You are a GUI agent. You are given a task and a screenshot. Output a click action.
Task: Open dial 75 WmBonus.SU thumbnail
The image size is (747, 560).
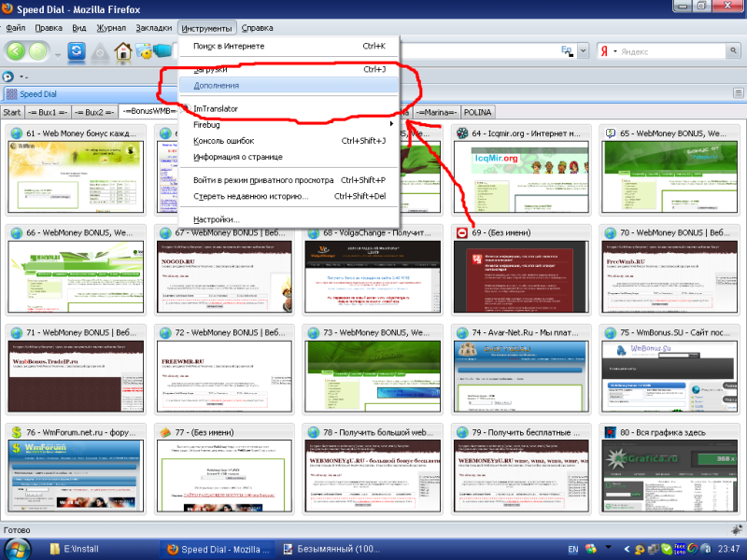[x=669, y=376]
